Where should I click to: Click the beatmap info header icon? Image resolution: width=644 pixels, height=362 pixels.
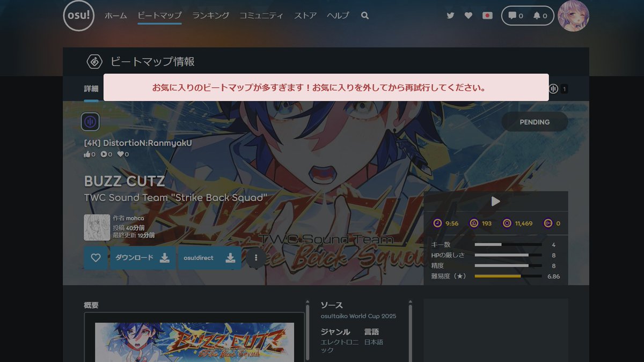point(94,62)
